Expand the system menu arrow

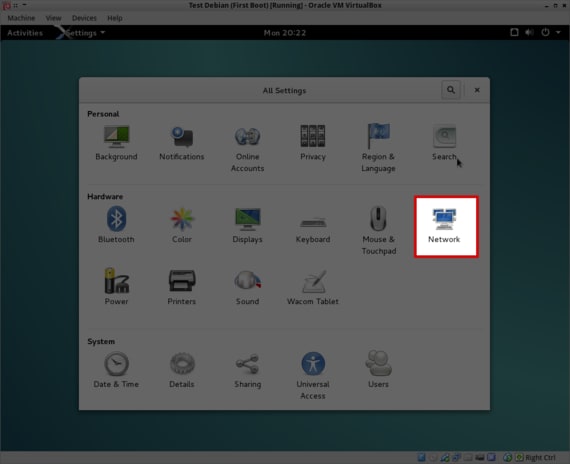point(558,32)
